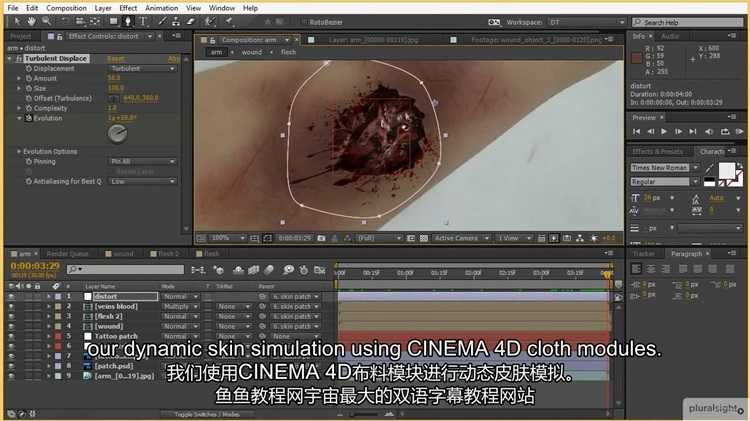This screenshot has height=421, width=750.
Task: Open the Effect menu
Action: pos(128,8)
